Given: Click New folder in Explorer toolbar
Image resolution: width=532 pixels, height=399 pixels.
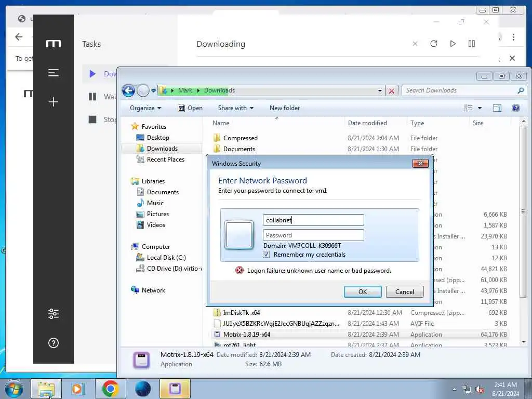Looking at the screenshot, I should [285, 108].
